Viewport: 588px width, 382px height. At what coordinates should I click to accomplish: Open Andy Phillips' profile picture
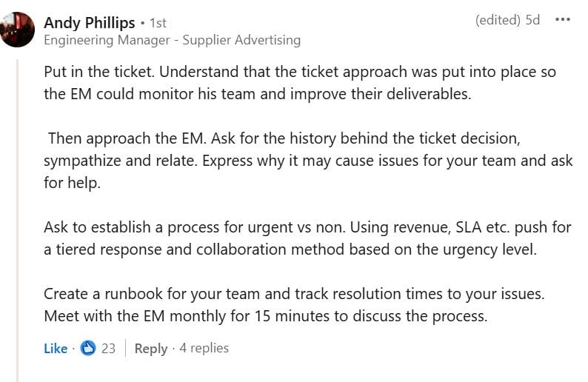click(17, 30)
